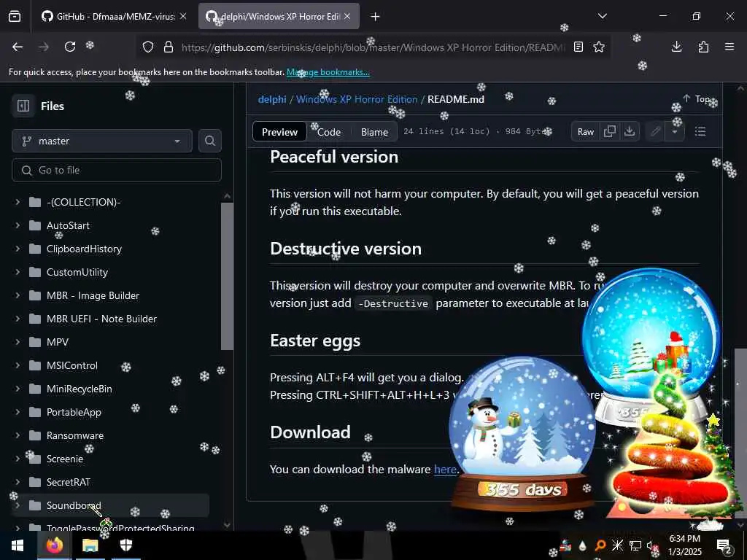The width and height of the screenshot is (747, 560).
Task: Switch to the Code tab
Action: point(329,132)
